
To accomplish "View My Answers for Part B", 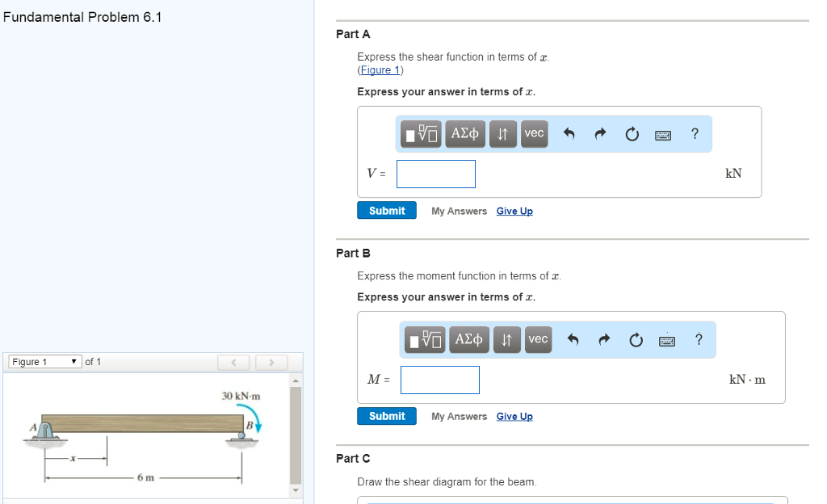I will coord(459,415).
